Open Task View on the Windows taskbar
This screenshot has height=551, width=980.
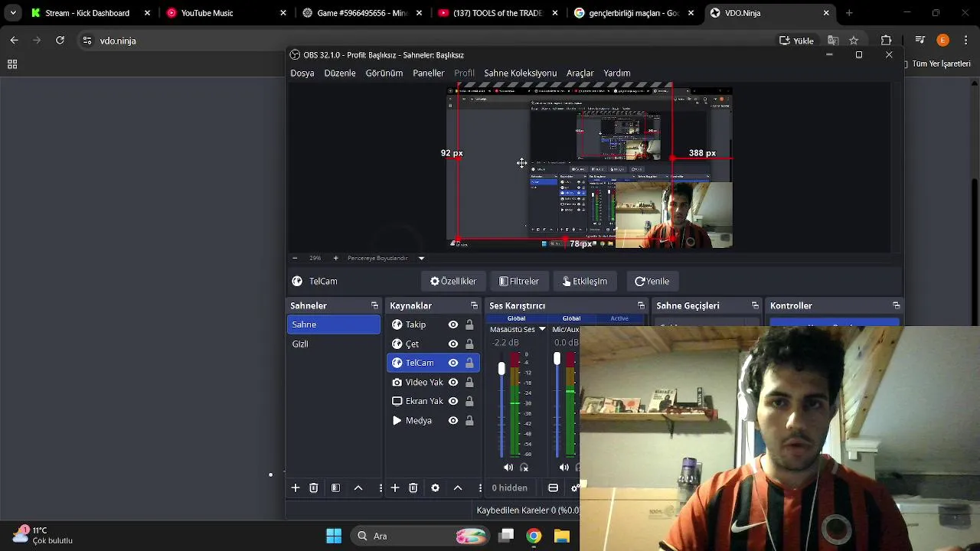click(x=506, y=536)
